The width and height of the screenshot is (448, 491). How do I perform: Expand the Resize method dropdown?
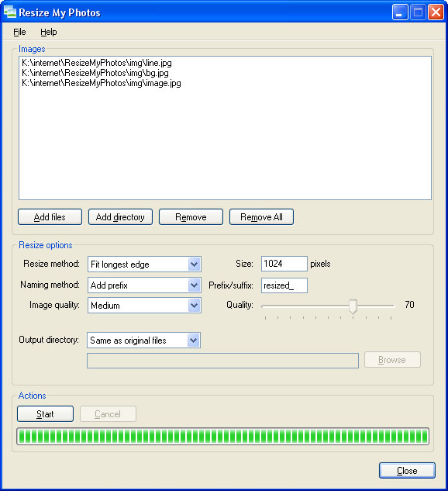194,265
